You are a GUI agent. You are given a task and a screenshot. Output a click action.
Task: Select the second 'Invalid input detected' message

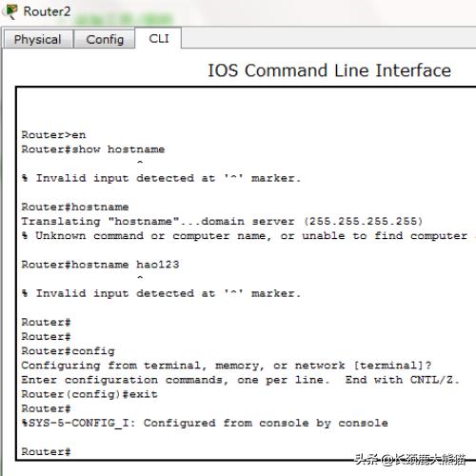[161, 293]
